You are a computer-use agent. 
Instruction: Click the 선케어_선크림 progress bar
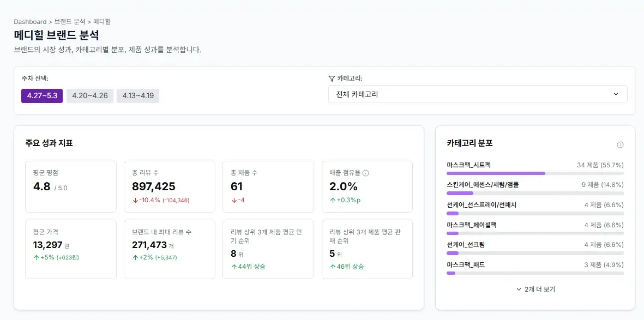click(x=535, y=253)
